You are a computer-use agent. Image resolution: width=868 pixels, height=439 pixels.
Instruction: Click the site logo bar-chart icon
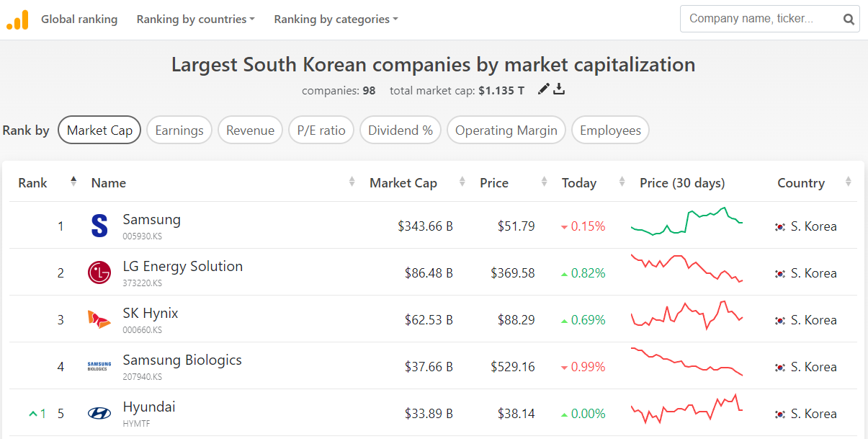(17, 19)
